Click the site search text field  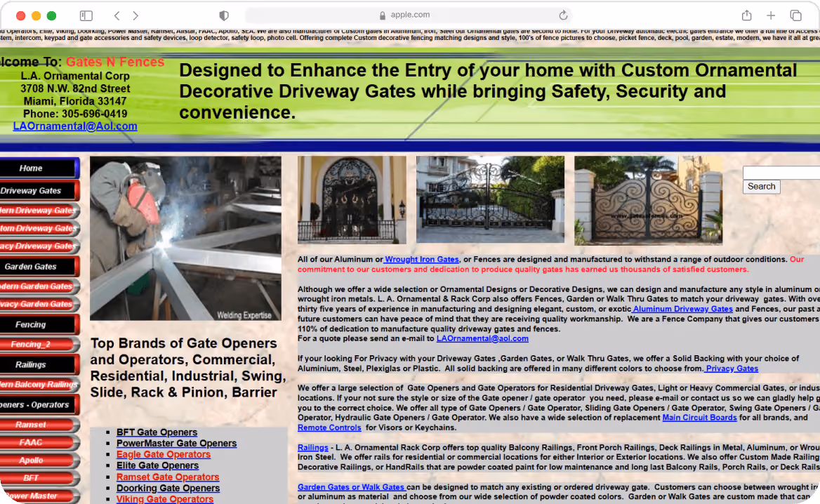[781, 173]
